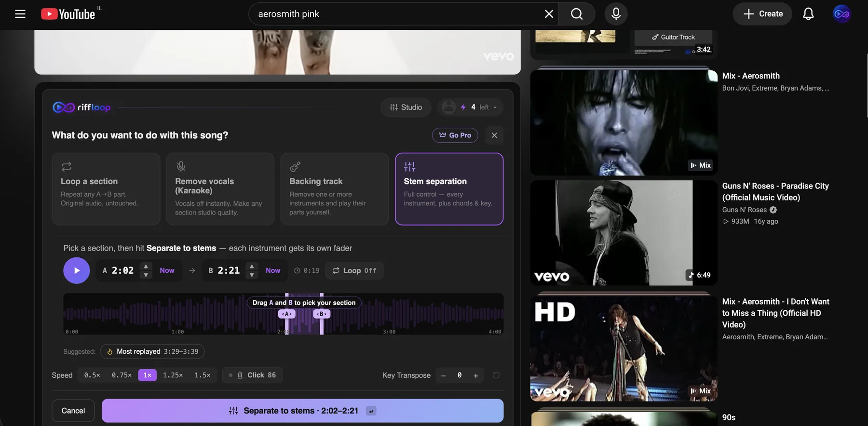Click the Cancel button
Image resolution: width=868 pixels, height=426 pixels.
coord(73,411)
